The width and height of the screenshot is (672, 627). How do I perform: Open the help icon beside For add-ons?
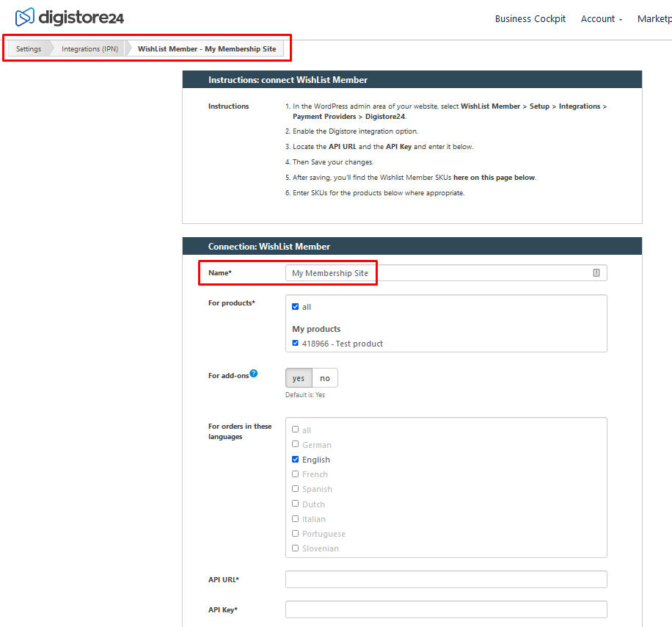point(254,374)
